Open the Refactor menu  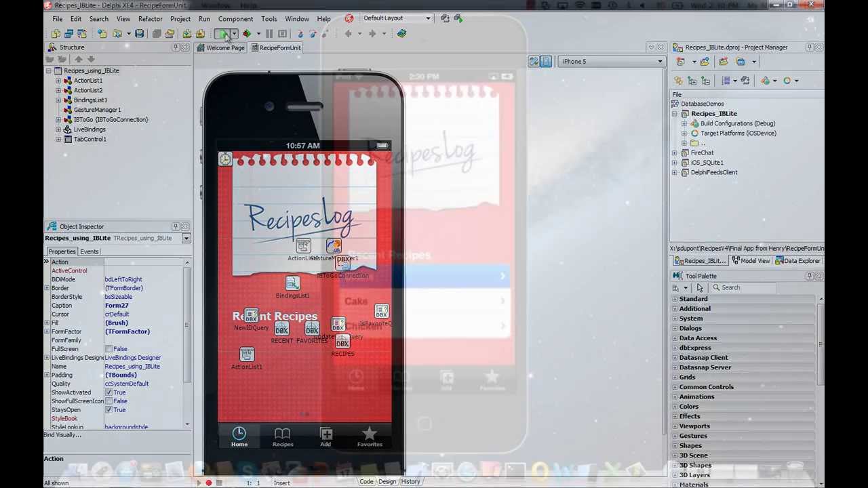click(150, 19)
